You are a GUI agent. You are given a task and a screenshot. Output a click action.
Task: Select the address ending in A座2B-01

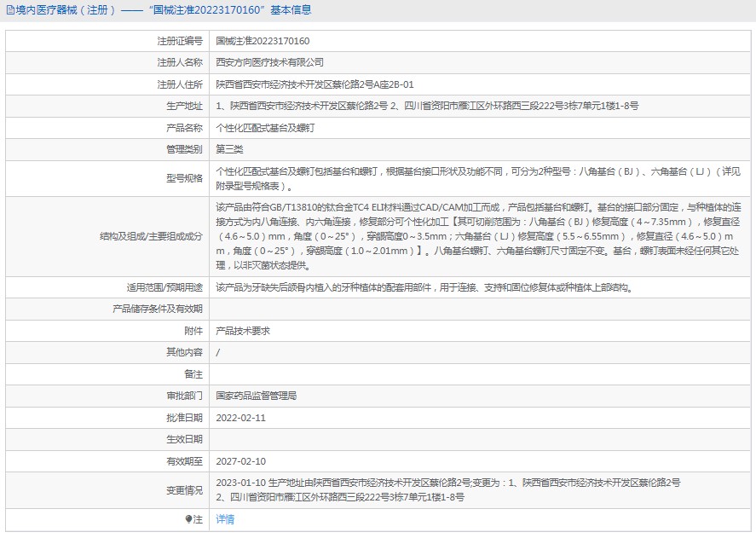pos(315,84)
